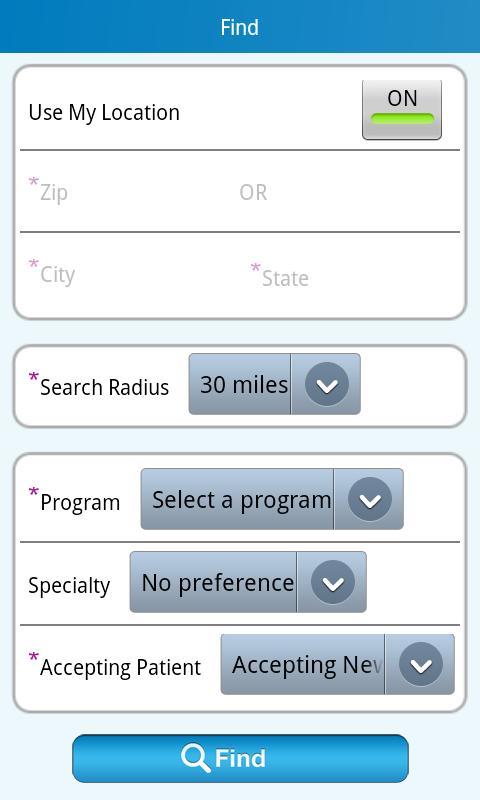Click the Accepting Patient label
Viewport: 480px width, 800px height.
[120, 667]
